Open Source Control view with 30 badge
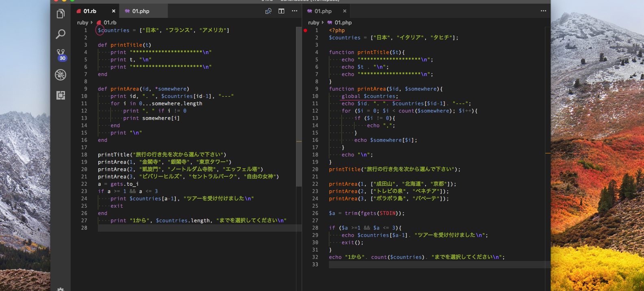644x291 pixels. point(61,54)
